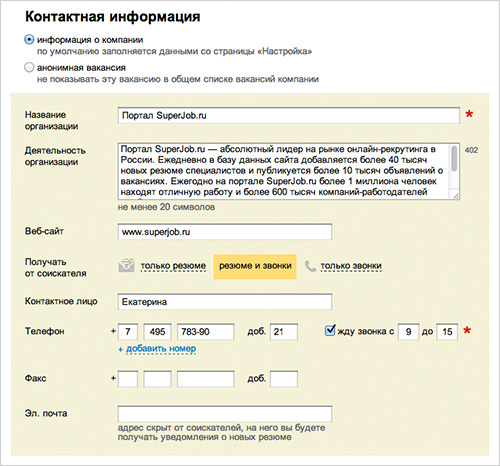Viewport: 500px width, 466px height.
Task: Click the 'Телефон' label
Action: [45, 331]
